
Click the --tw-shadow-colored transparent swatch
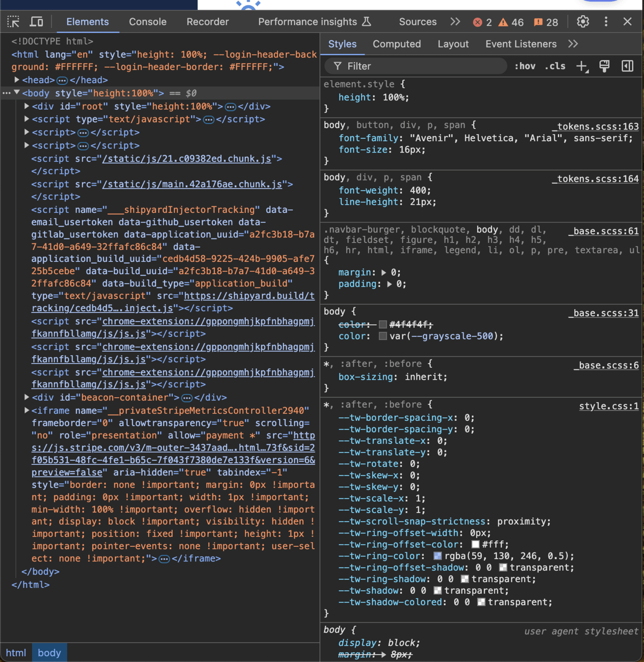tap(481, 602)
